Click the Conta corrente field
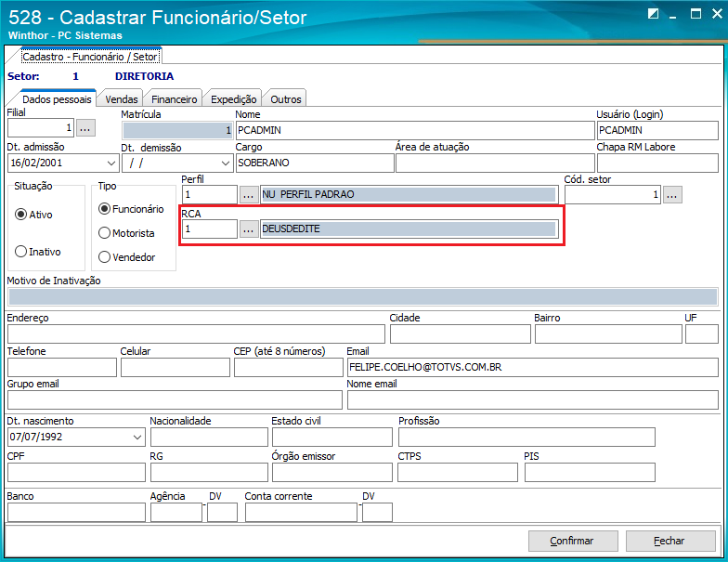The height and width of the screenshot is (562, 728). (x=301, y=513)
